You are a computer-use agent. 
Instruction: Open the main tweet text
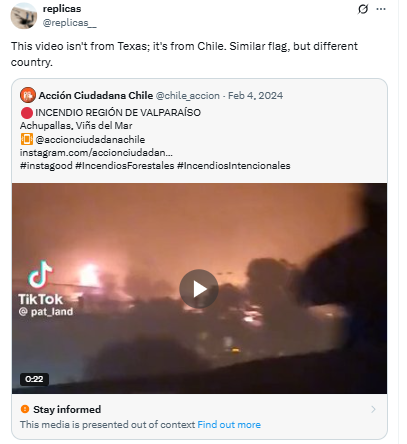pyautogui.click(x=184, y=54)
